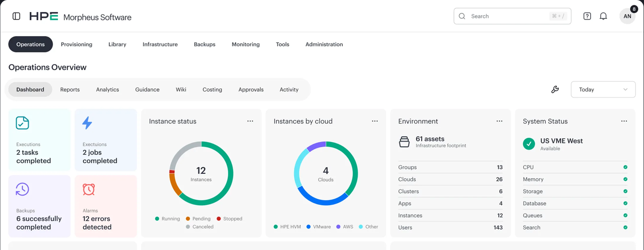Click the Memory green status indicator
The image size is (644, 250).
[x=625, y=179]
